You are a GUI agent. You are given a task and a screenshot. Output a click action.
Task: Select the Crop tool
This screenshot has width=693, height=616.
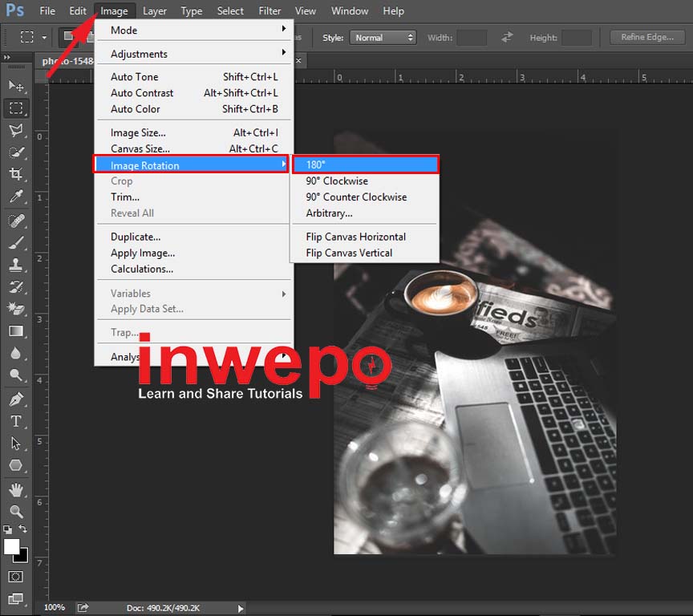click(16, 174)
